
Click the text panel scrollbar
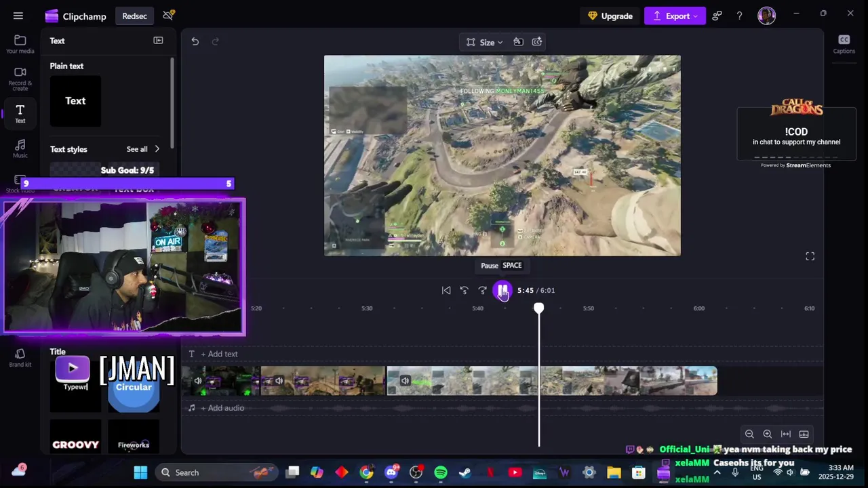point(172,102)
